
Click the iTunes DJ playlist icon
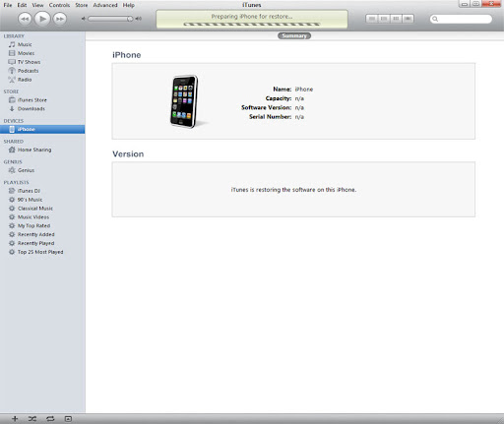pyautogui.click(x=12, y=191)
